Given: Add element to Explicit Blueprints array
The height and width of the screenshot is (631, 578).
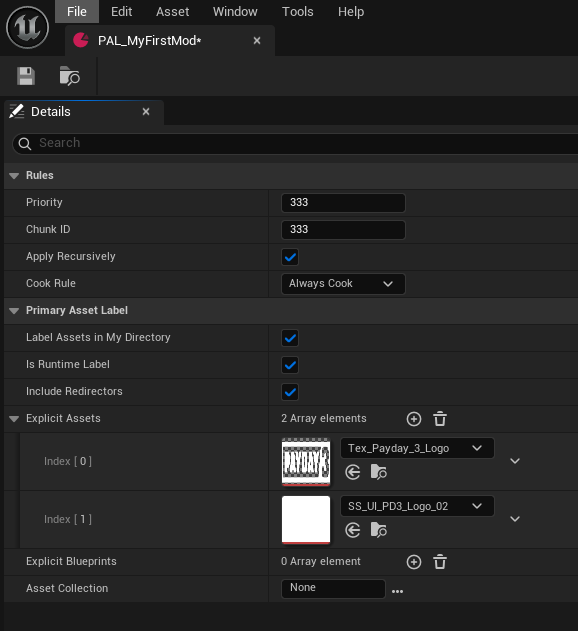Looking at the screenshot, I should pos(414,562).
